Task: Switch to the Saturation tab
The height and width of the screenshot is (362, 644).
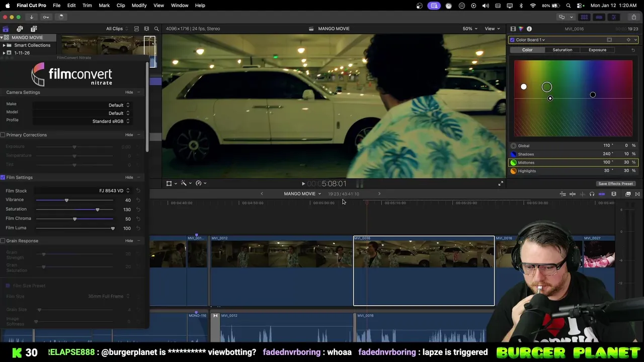Action: [x=562, y=50]
